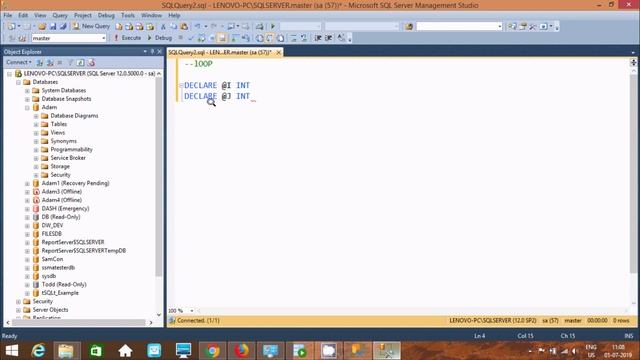This screenshot has width=640, height=360.
Task: Collapse the Adam database node
Action: (27, 107)
